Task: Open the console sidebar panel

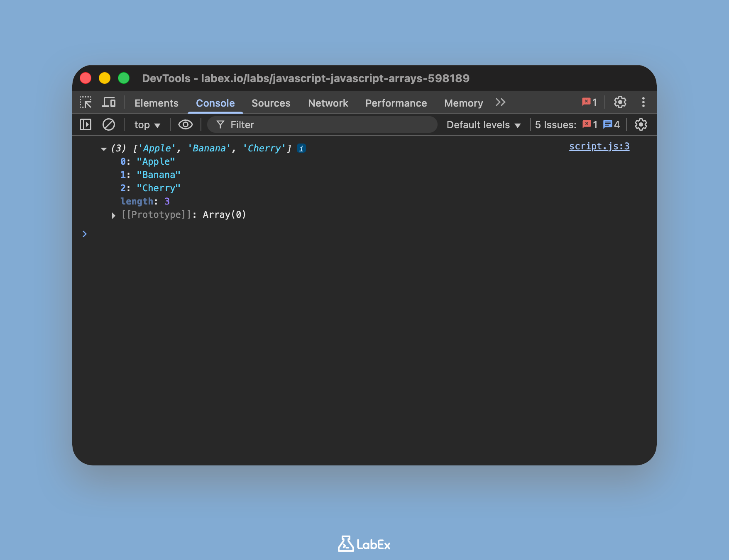Action: coord(85,124)
